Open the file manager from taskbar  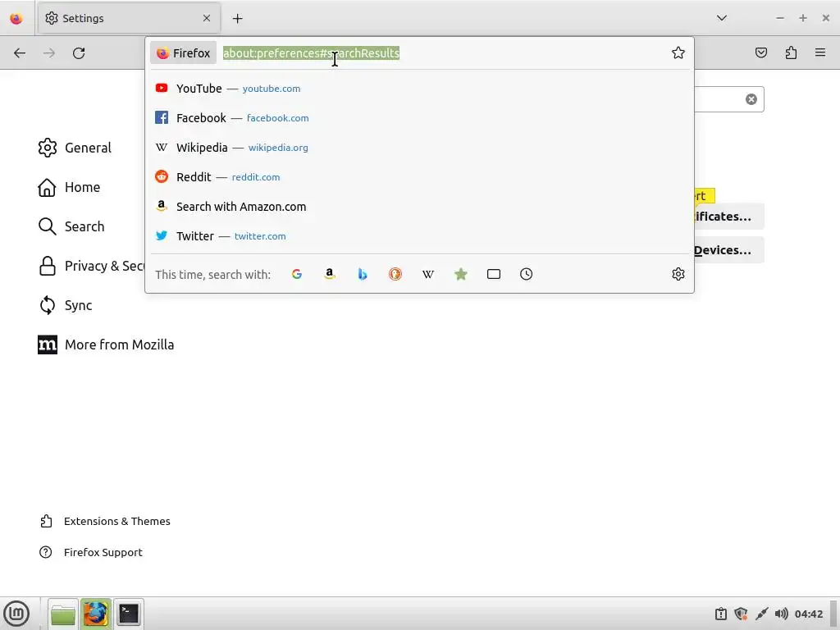click(x=63, y=614)
